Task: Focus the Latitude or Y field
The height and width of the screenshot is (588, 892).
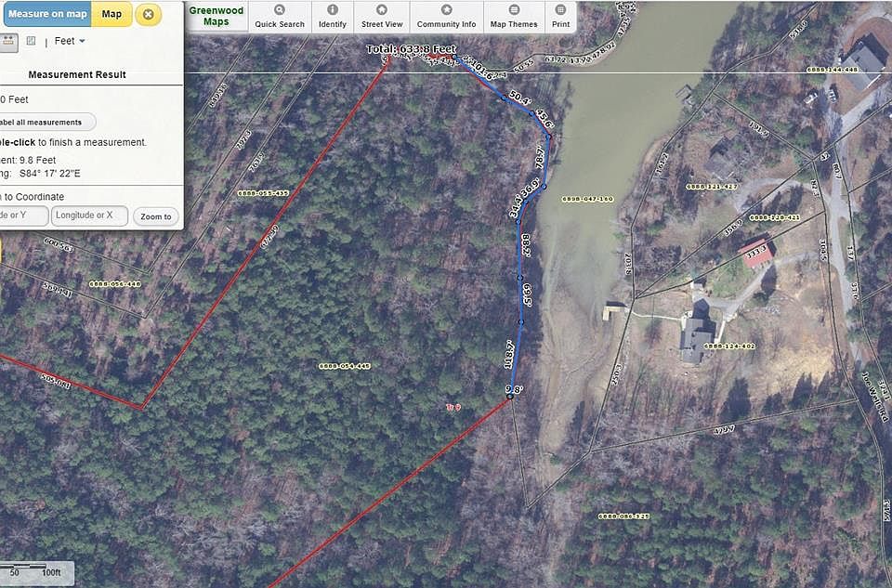Action: pyautogui.click(x=22, y=216)
